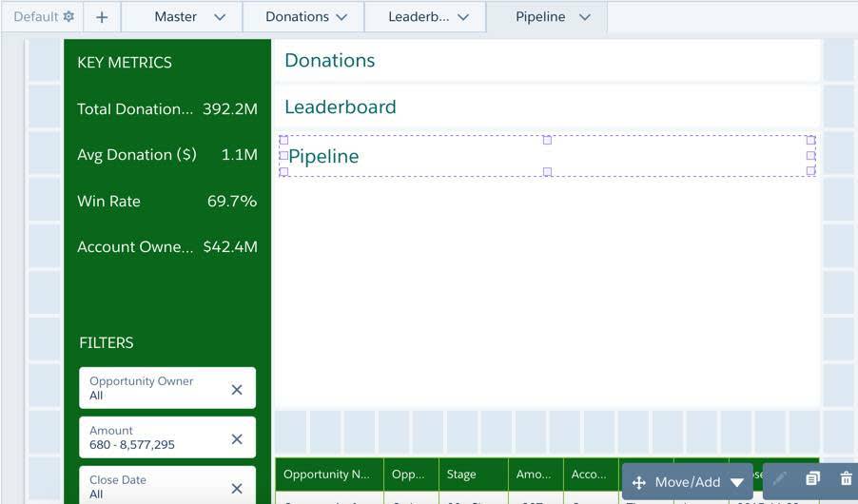Image resolution: width=858 pixels, height=504 pixels.
Task: Select the Total Donation metric
Action: pos(167,109)
